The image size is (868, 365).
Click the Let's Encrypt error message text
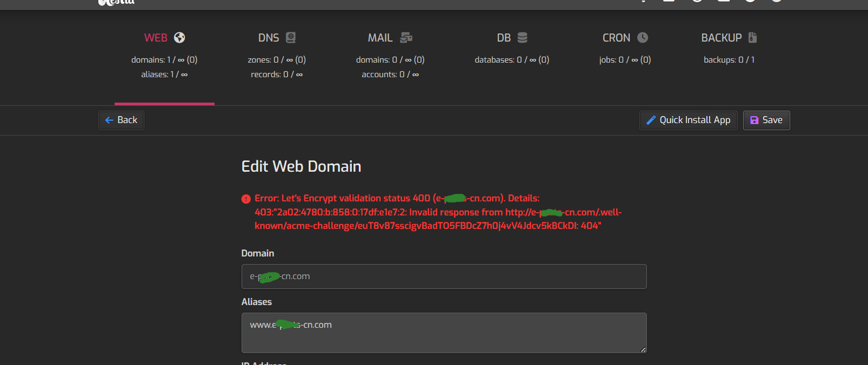point(438,212)
